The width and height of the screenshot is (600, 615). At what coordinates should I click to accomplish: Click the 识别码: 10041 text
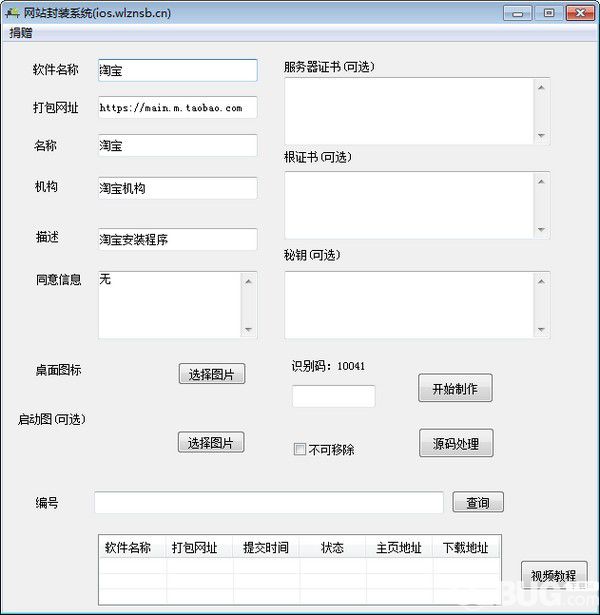(328, 366)
